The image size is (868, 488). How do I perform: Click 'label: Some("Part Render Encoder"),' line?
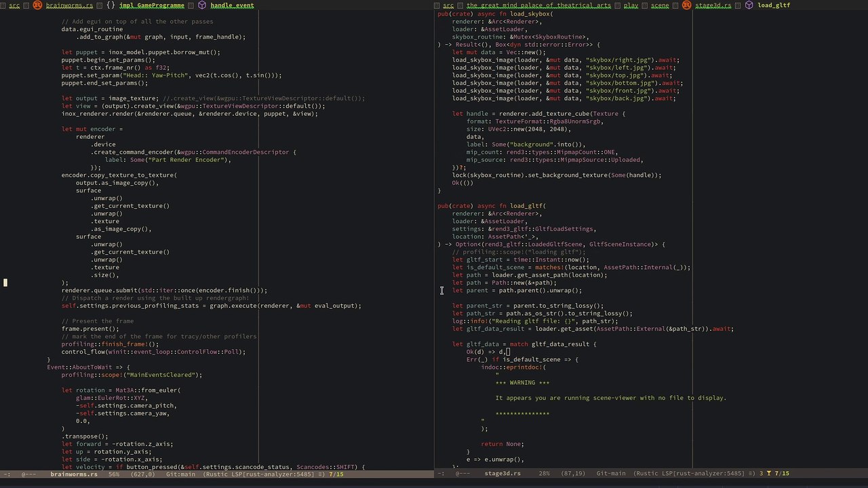[168, 160]
